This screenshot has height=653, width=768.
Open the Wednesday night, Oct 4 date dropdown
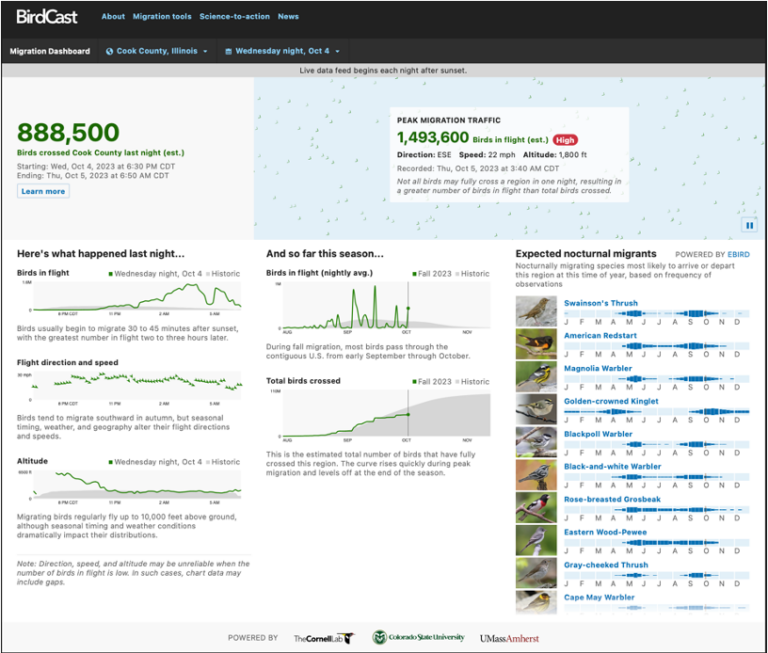pos(283,51)
